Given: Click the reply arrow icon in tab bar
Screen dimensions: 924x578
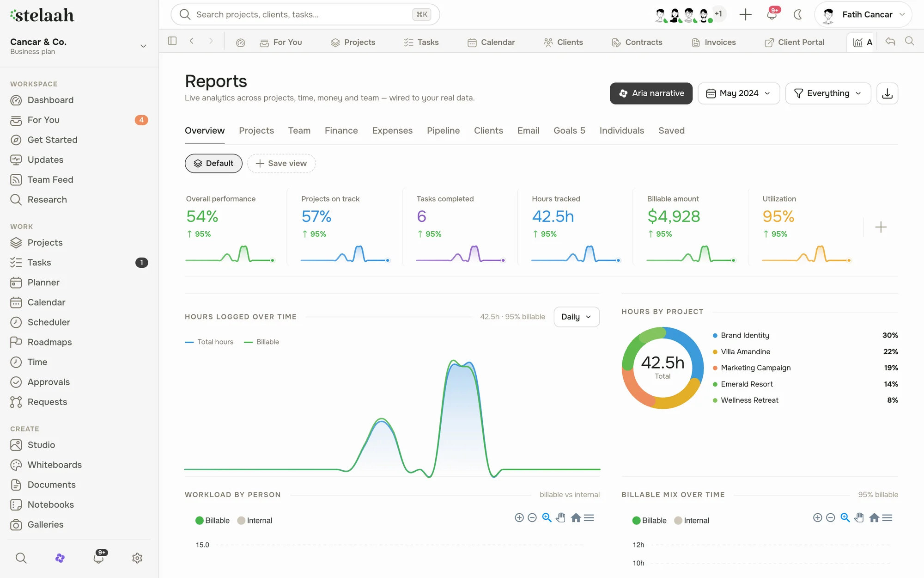Looking at the screenshot, I should coord(890,41).
